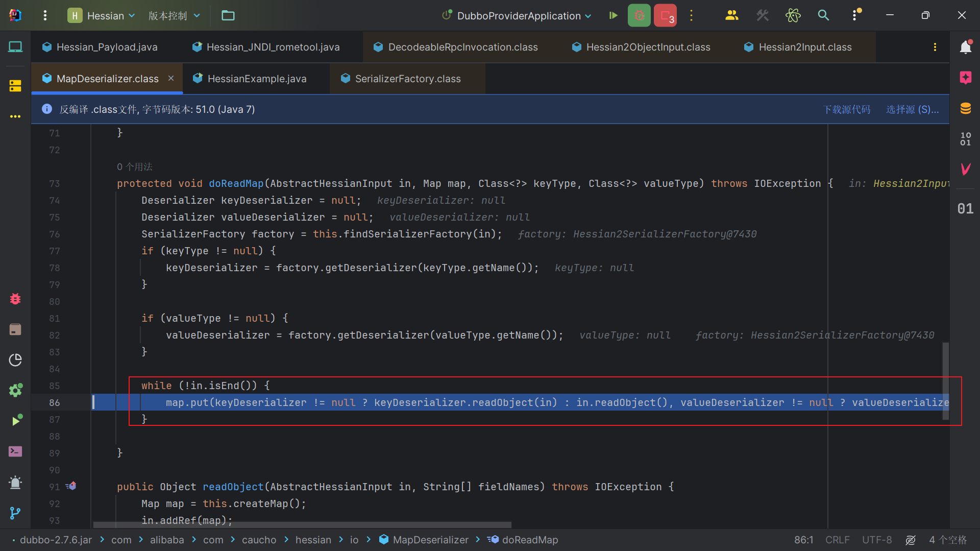Open the binary 10/01 tool window

966,139
